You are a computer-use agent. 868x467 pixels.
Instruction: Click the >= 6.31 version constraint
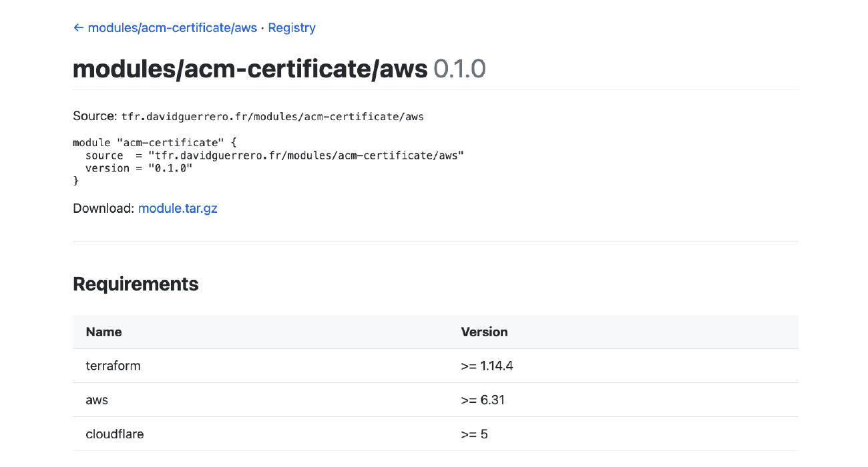tap(483, 400)
